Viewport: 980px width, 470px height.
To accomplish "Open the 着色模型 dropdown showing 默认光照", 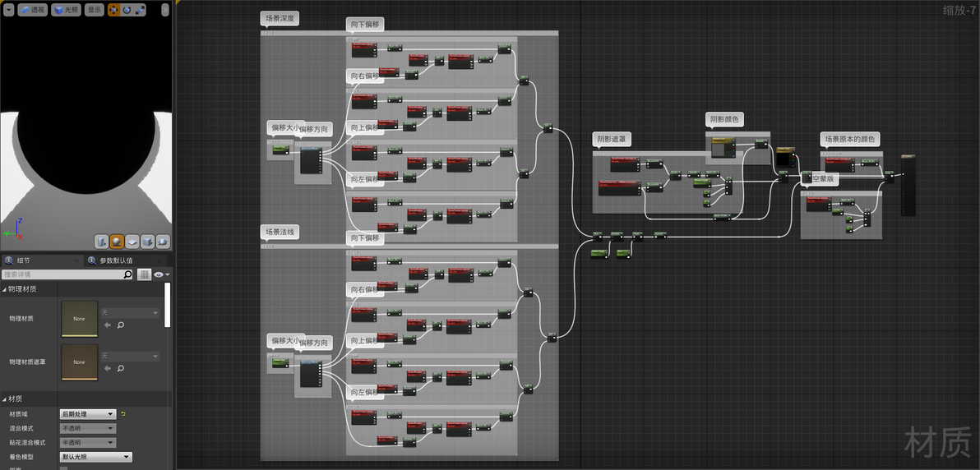I will (x=95, y=457).
